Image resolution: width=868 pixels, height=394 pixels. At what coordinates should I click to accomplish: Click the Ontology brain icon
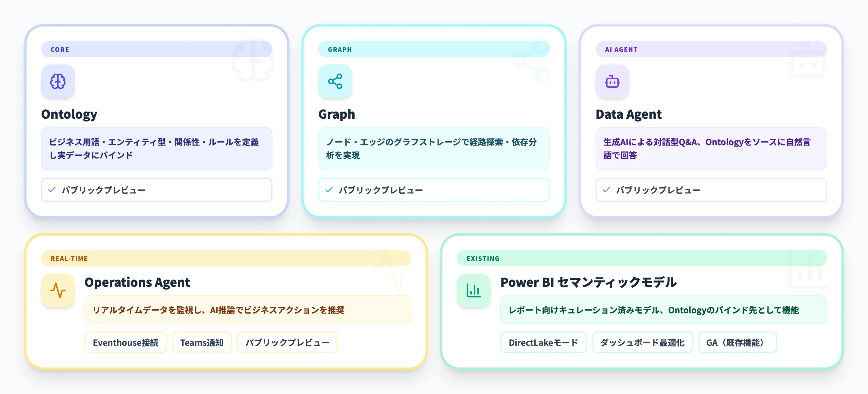(58, 82)
